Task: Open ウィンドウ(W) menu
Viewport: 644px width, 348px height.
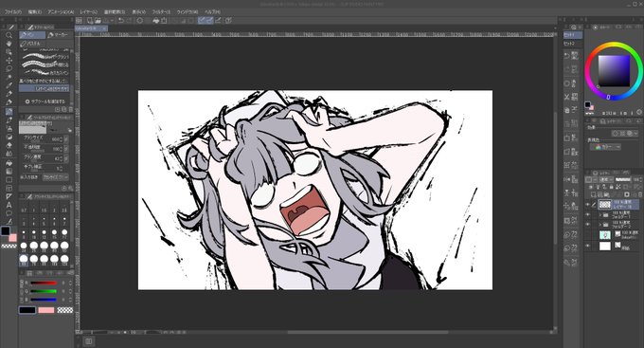Action: click(x=188, y=12)
